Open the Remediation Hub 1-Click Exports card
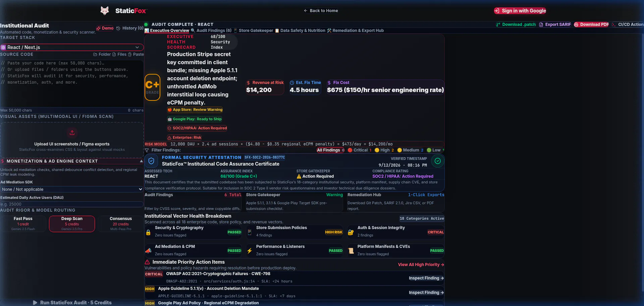The image size is (644, 306). click(396, 202)
